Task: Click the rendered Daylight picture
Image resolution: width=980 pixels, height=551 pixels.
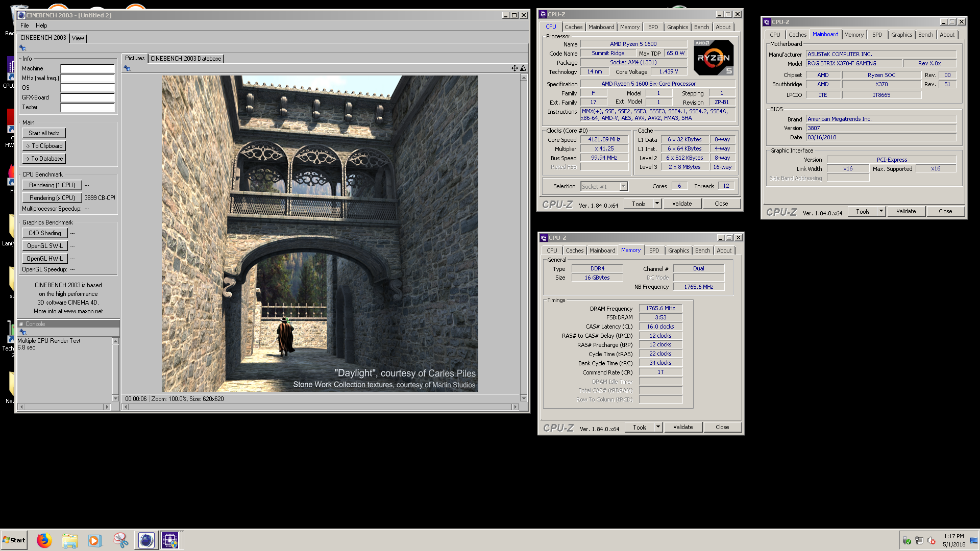Action: pos(320,234)
